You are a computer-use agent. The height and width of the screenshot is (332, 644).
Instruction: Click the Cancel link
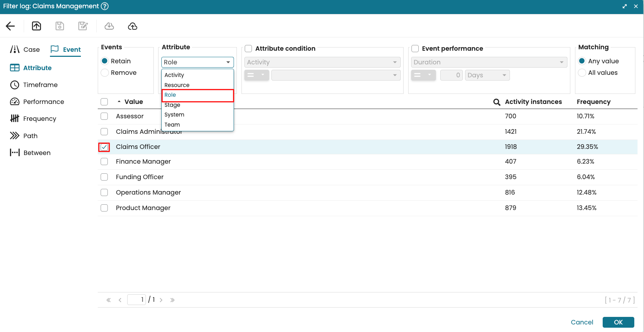(582, 322)
